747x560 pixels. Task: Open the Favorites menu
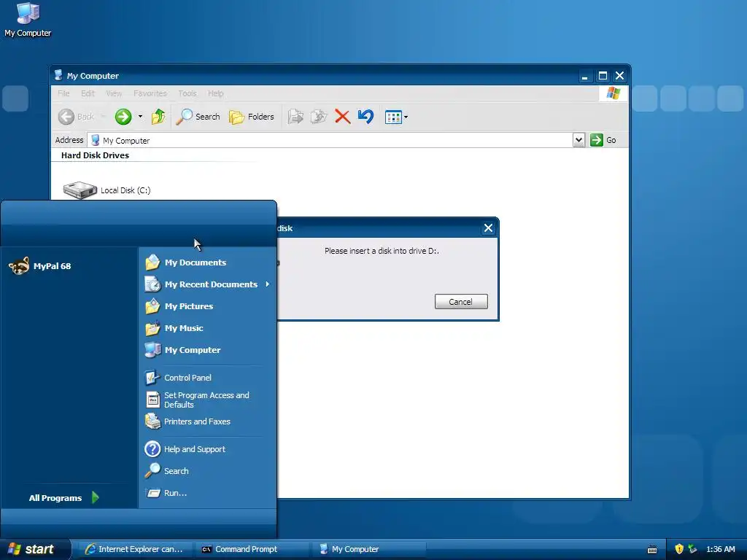[150, 93]
